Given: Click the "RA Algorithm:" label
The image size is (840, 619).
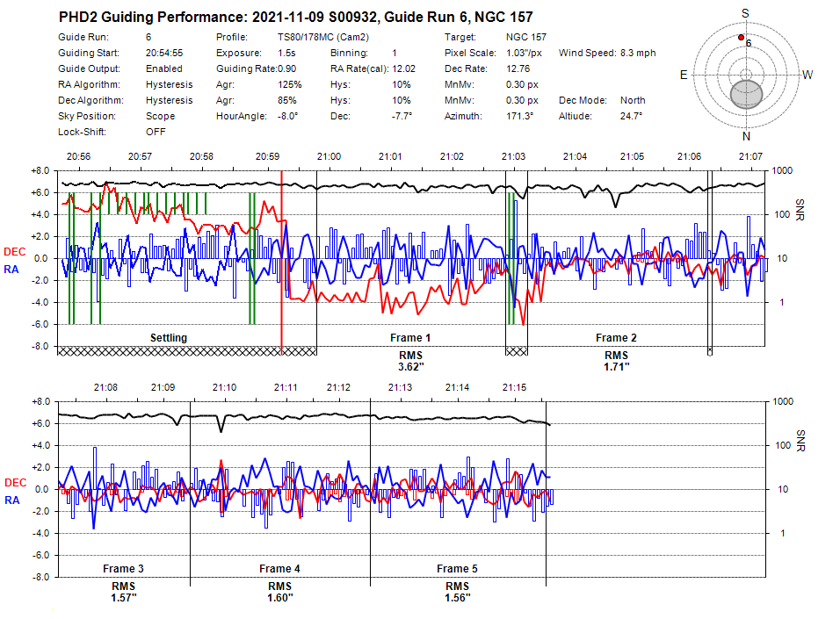Looking at the screenshot, I should [89, 84].
